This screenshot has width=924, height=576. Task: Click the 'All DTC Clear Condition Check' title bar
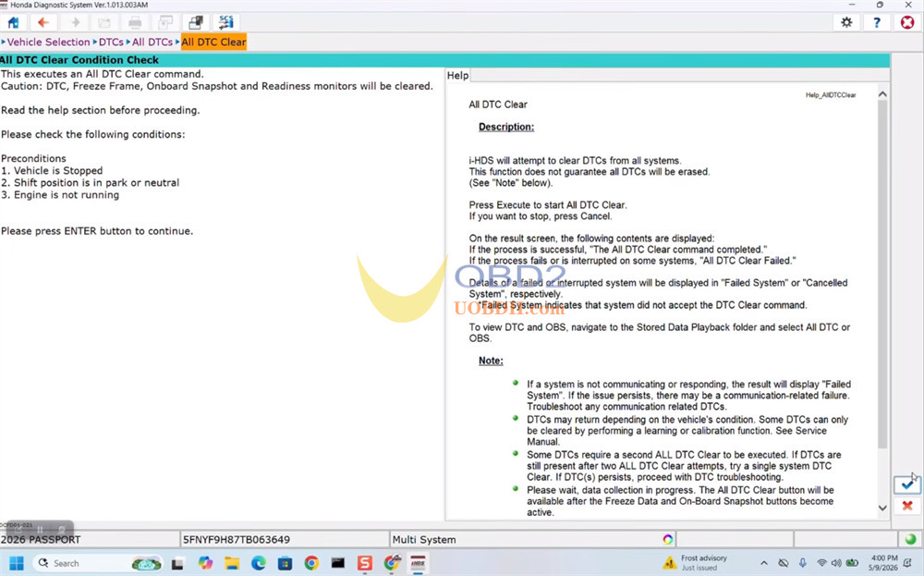coord(445,59)
